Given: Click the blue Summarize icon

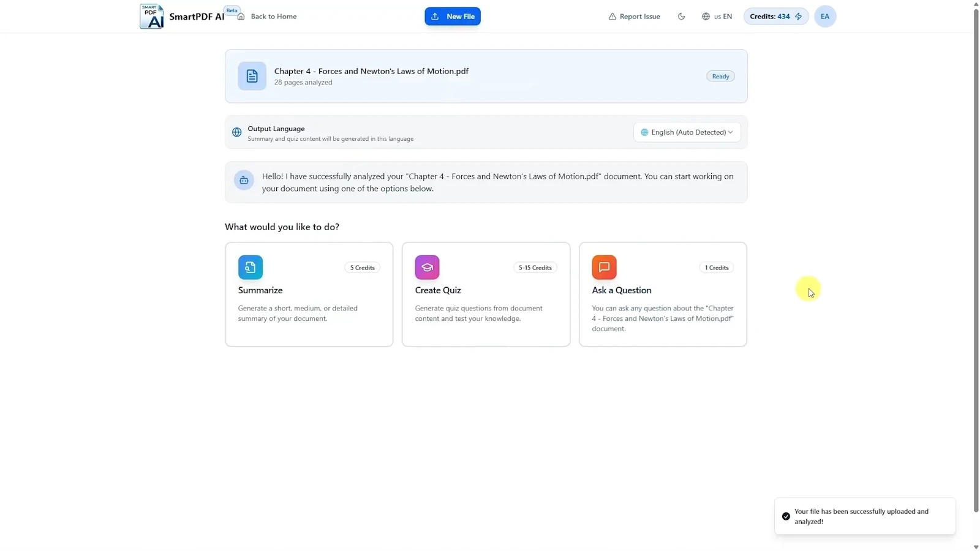Looking at the screenshot, I should click(251, 268).
